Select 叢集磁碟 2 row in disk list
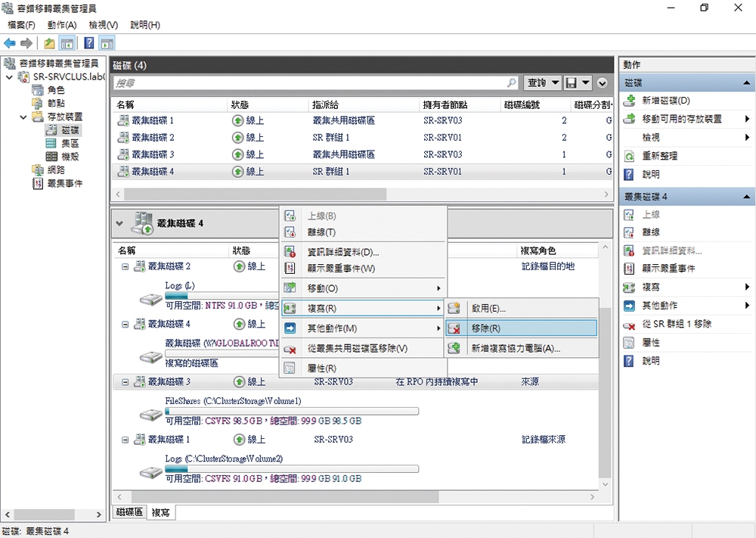Screen dimensions: 756x538 tap(363, 138)
